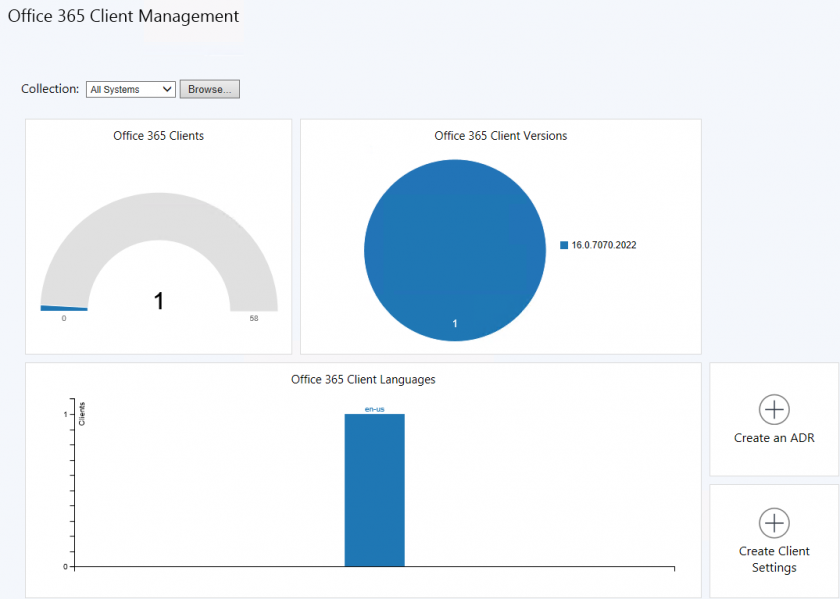Click the legend marker for 16.0.7070.2022

pyautogui.click(x=563, y=244)
